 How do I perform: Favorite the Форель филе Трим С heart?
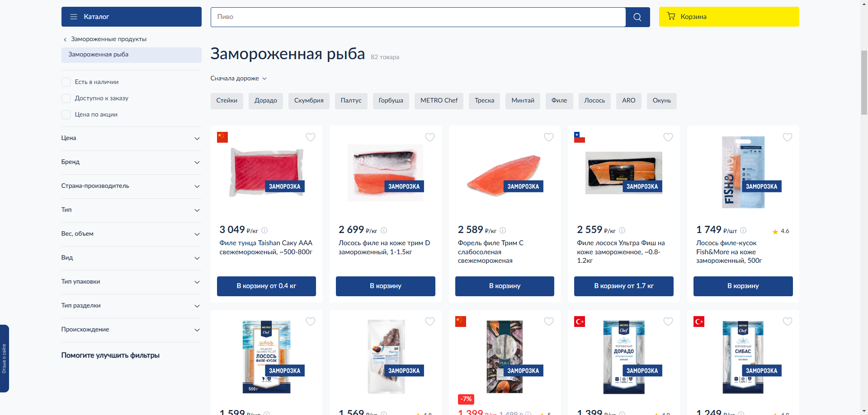click(549, 137)
